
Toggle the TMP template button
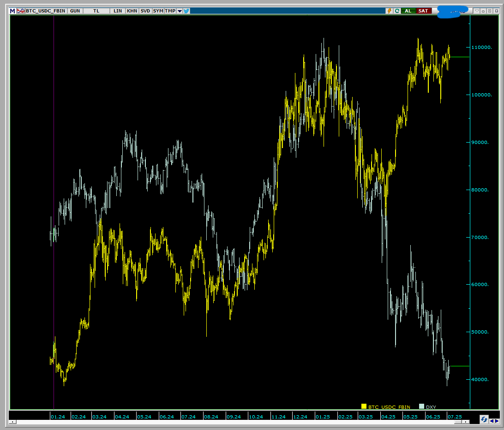pyautogui.click(x=170, y=11)
